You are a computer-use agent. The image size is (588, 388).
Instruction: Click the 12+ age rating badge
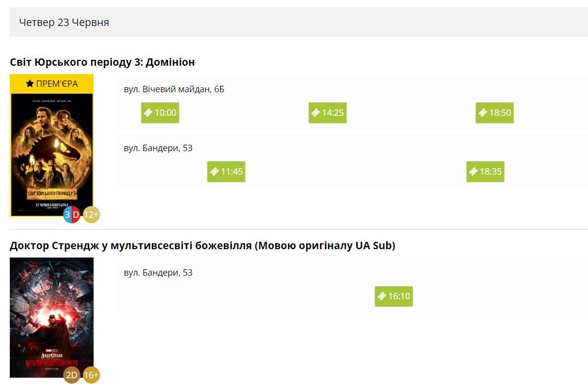click(x=91, y=214)
